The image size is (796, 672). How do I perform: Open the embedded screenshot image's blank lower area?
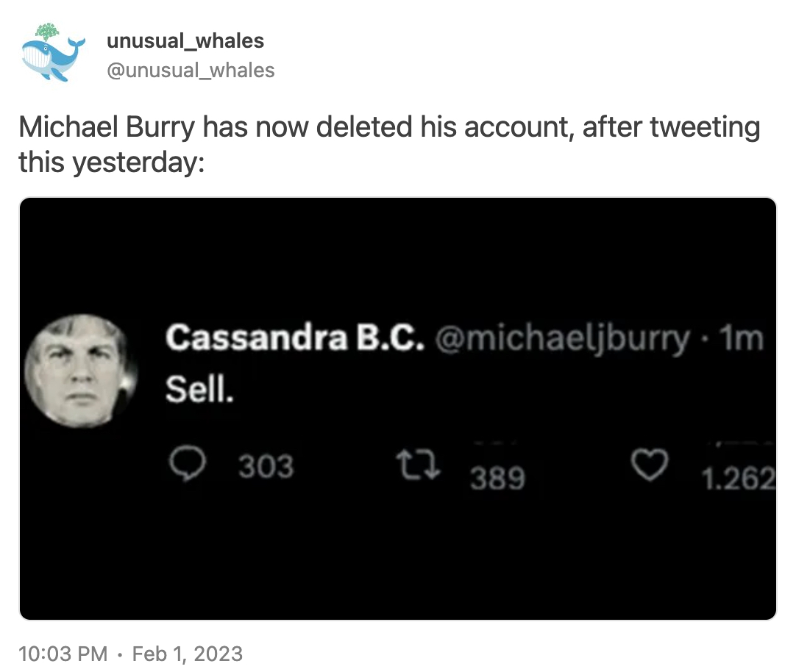click(x=397, y=559)
